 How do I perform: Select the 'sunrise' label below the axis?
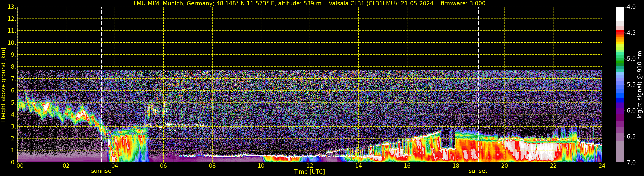(101, 171)
